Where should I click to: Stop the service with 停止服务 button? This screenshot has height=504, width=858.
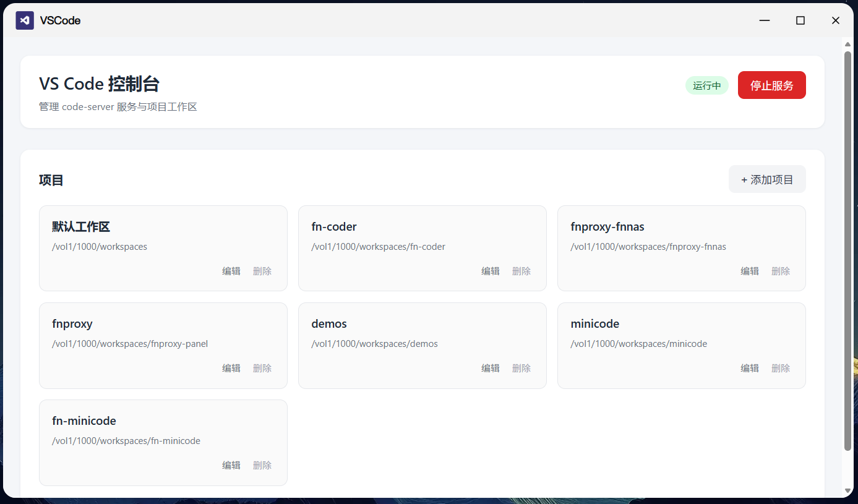tap(772, 85)
